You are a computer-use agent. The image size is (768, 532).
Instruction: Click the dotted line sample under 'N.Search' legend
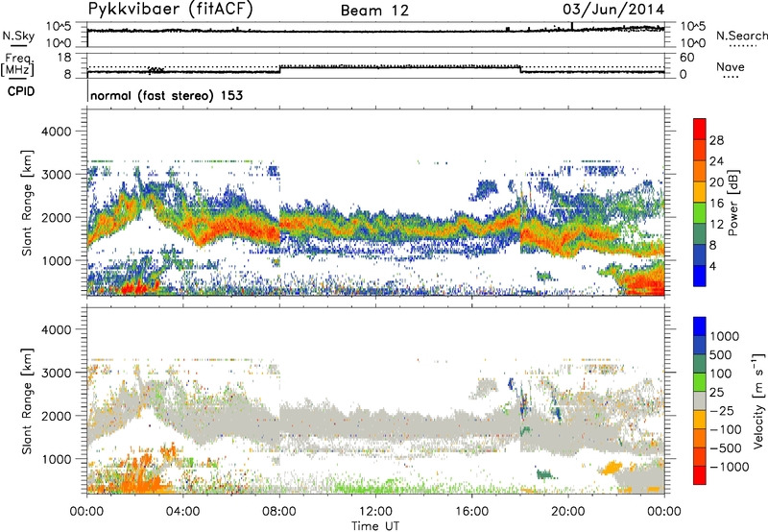(x=742, y=46)
